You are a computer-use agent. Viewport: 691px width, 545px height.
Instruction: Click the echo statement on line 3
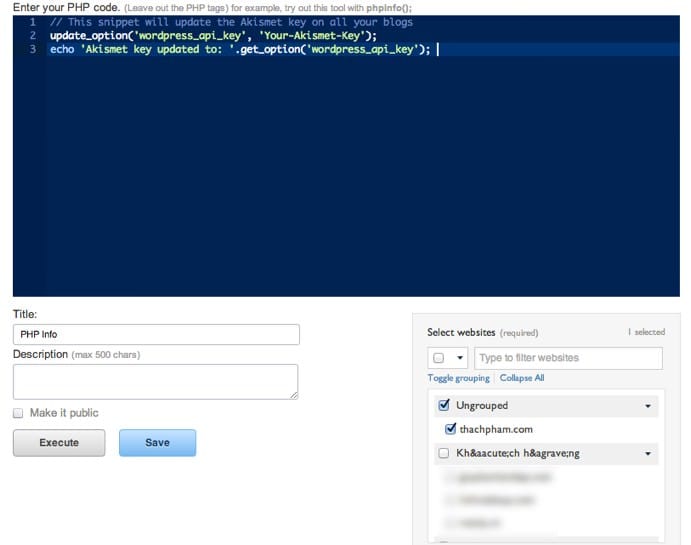240,49
